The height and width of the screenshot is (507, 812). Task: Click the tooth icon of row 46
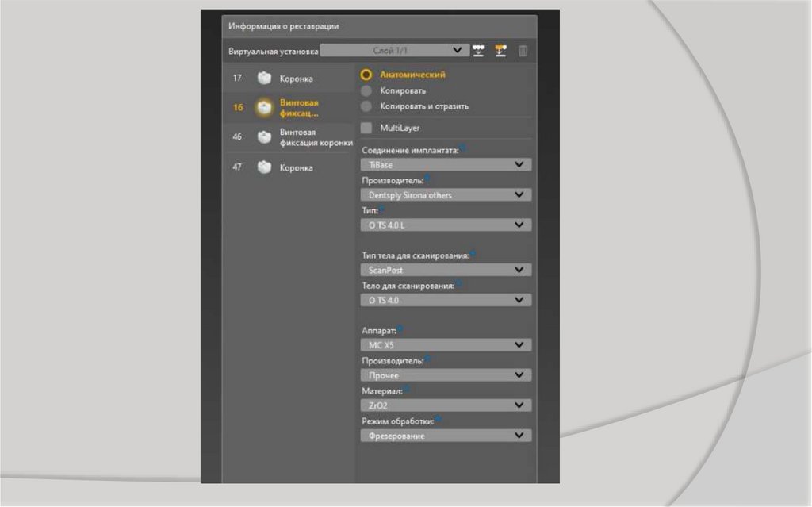point(264,137)
